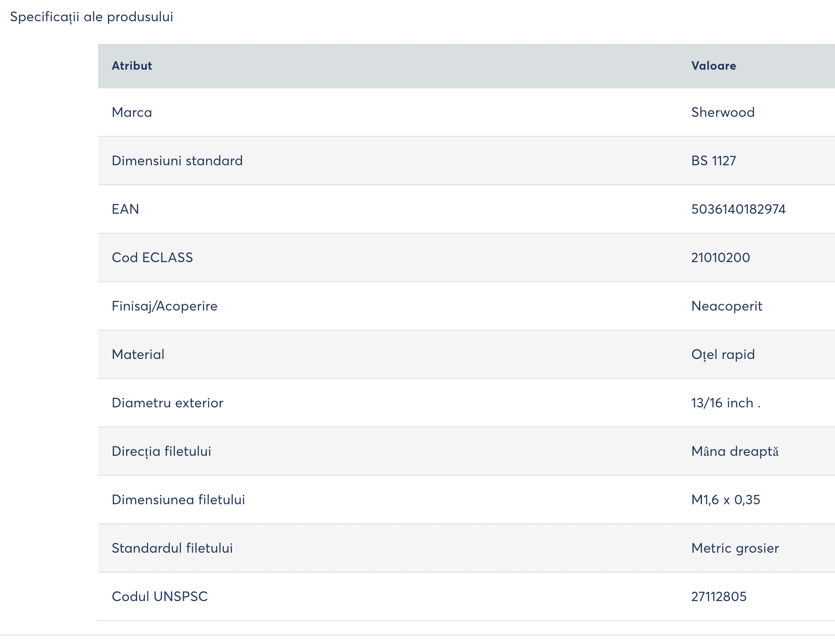Screen dimensions: 835x644
Task: Select the Atribut column header
Action: point(132,66)
